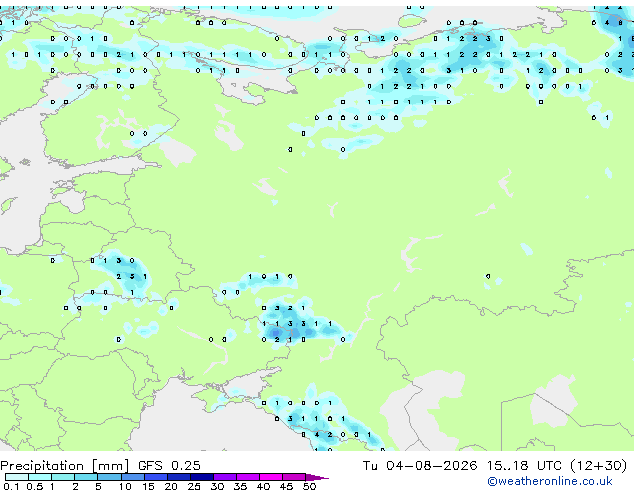Screen dimensions: 634x490
Task: Click the "Precipitation [mm]" title text
Action: (x=65, y=466)
